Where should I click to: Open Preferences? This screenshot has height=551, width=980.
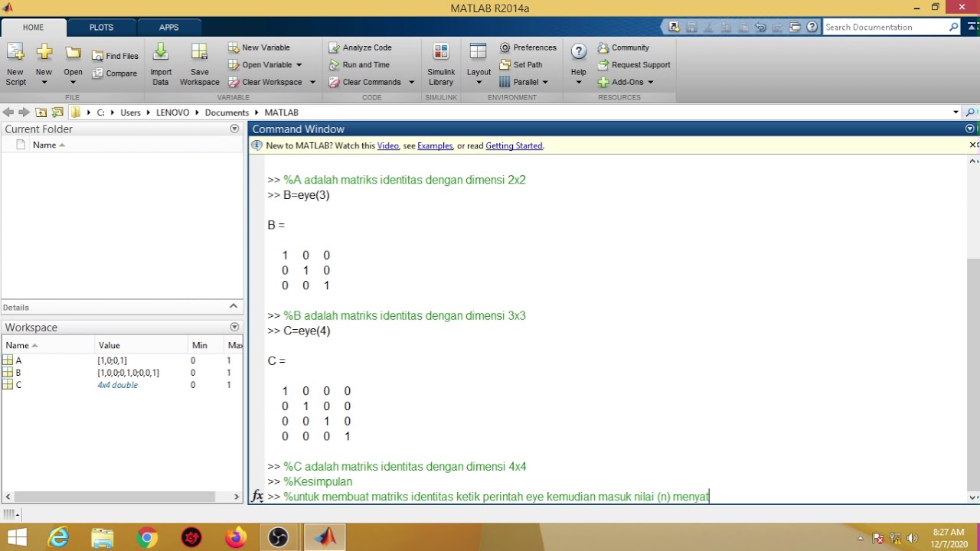[x=528, y=47]
